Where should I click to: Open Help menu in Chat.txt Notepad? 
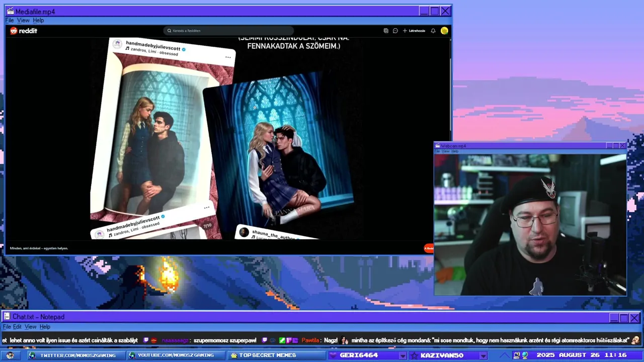point(45,327)
